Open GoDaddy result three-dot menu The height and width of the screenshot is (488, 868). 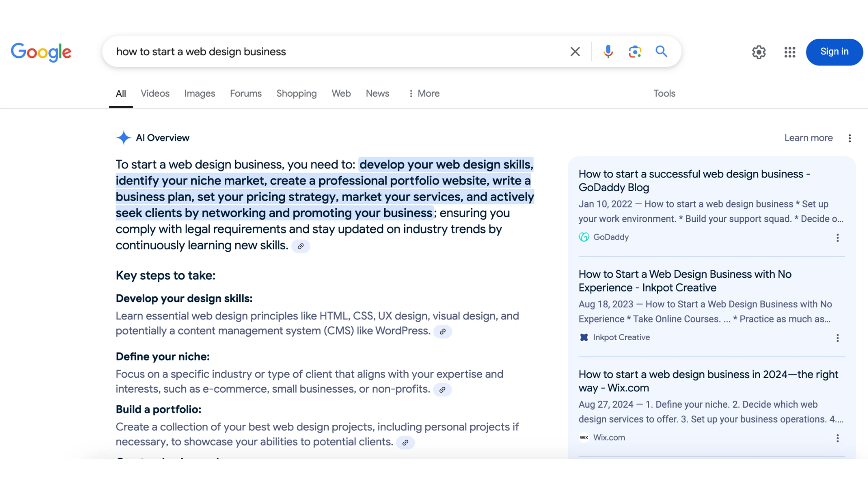point(837,238)
